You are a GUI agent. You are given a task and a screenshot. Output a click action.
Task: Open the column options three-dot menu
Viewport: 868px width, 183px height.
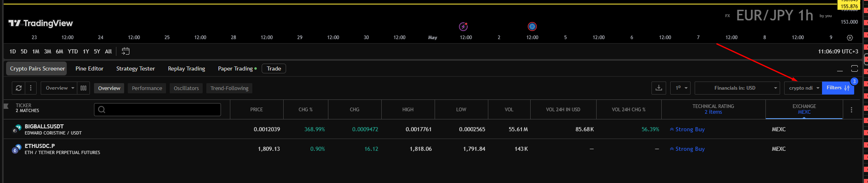pos(851,110)
